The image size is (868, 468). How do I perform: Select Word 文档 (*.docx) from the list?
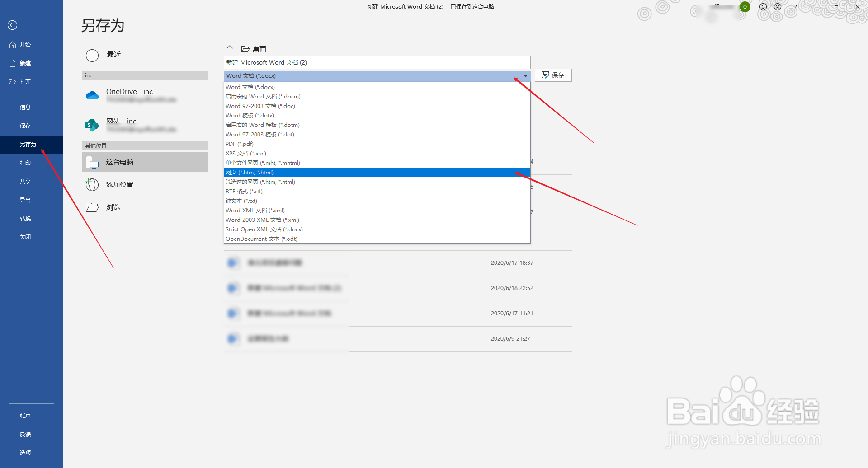coord(377,87)
